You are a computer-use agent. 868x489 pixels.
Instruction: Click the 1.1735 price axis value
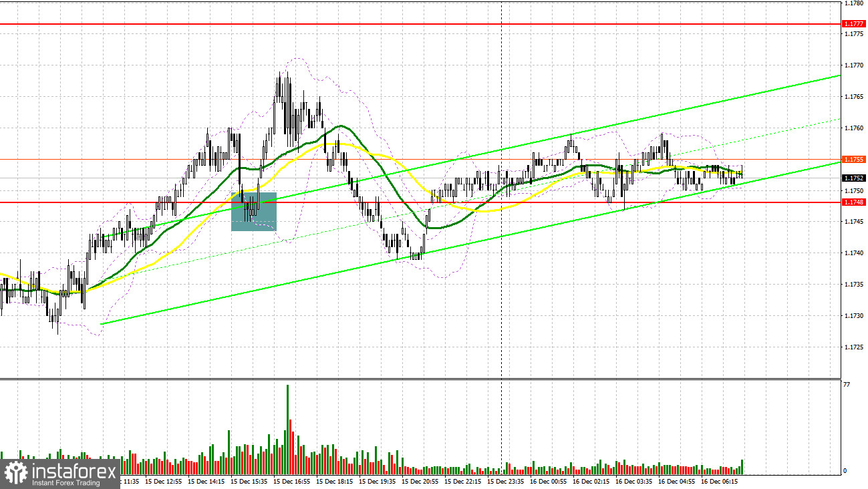(x=853, y=285)
